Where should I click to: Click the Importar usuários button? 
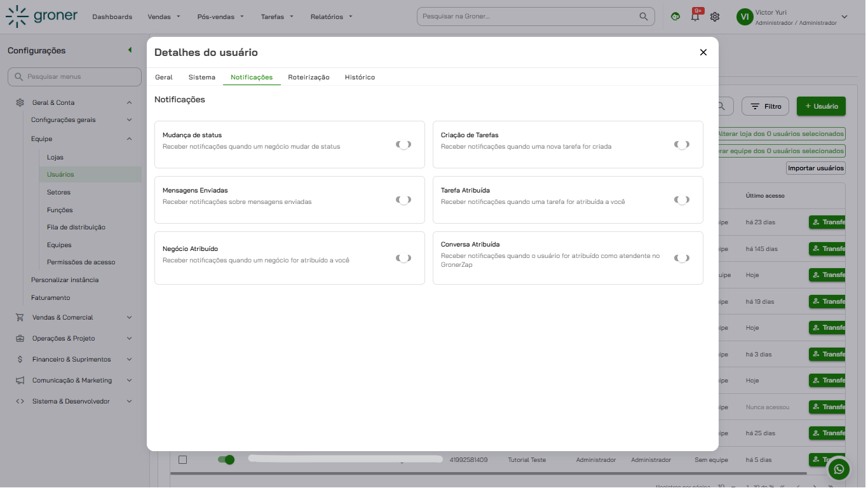(x=816, y=168)
